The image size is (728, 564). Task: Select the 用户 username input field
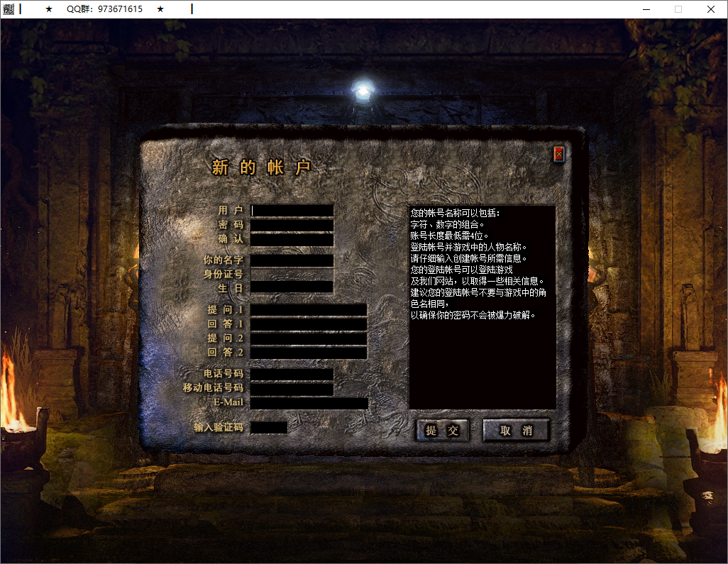(x=292, y=209)
